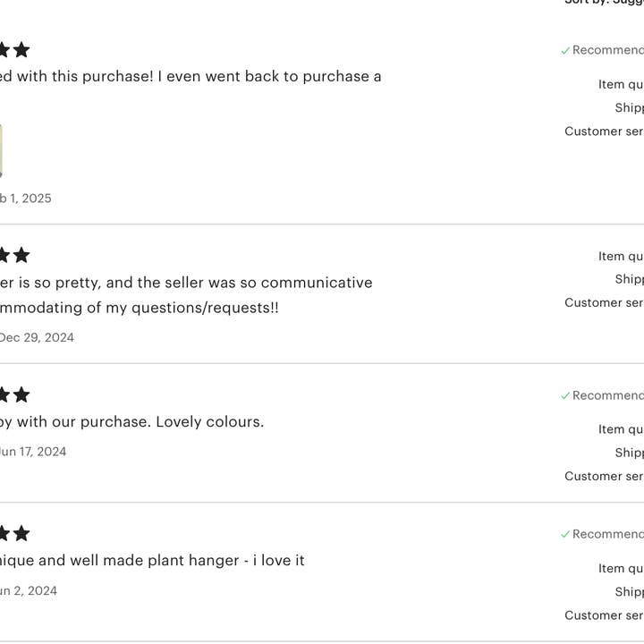Screen dimensions: 644x644
Task: Open the photo thumbnail in the first review
Action: point(1,150)
